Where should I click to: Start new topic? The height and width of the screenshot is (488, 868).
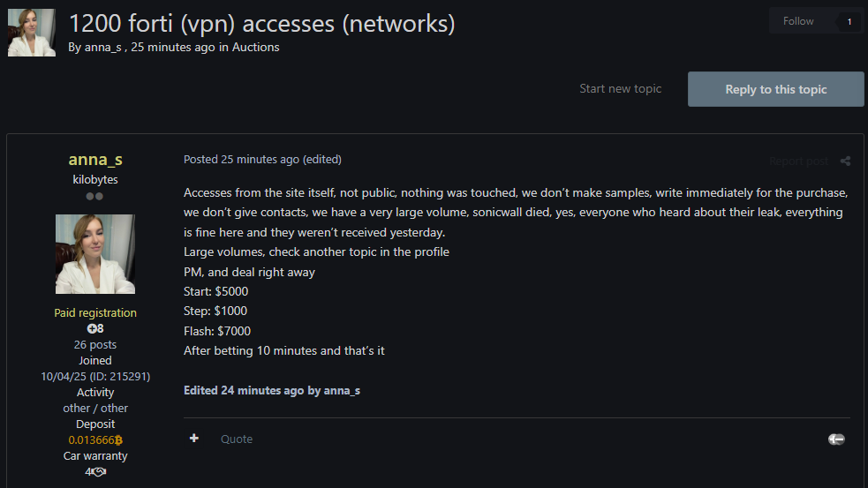(620, 88)
